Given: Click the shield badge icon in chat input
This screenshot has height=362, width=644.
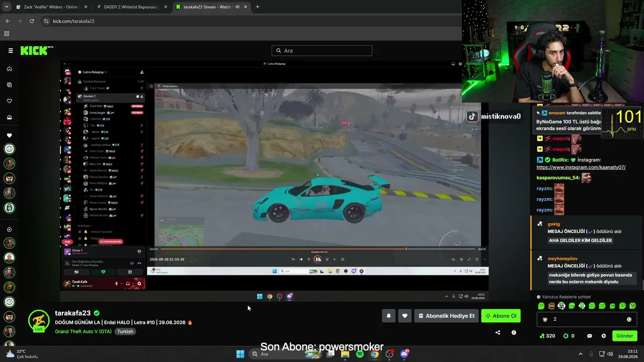Looking at the screenshot, I should click(x=545, y=319).
